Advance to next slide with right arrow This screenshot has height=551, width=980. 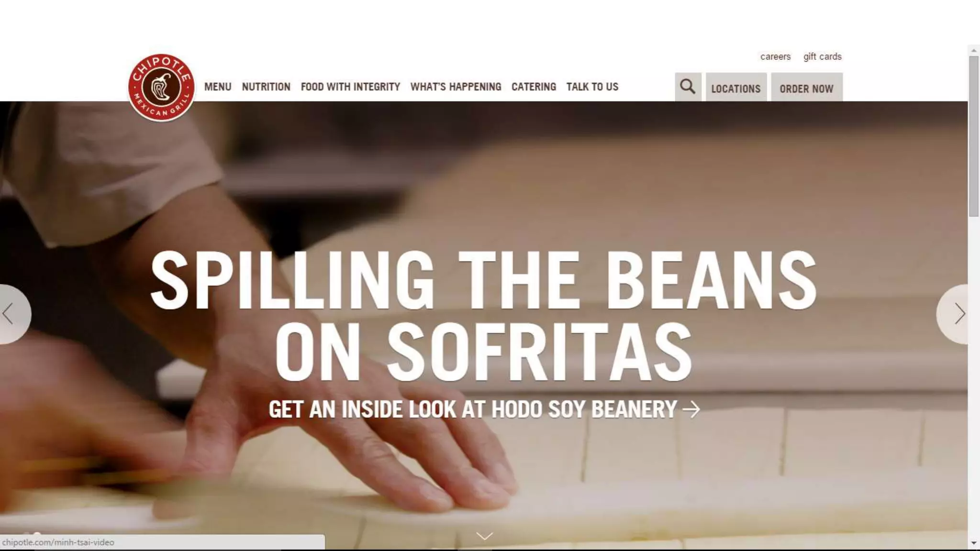[x=953, y=314]
